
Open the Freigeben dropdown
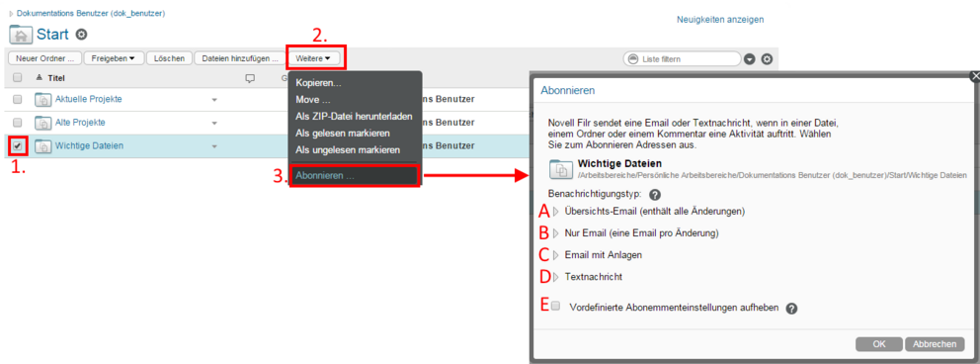pos(114,58)
